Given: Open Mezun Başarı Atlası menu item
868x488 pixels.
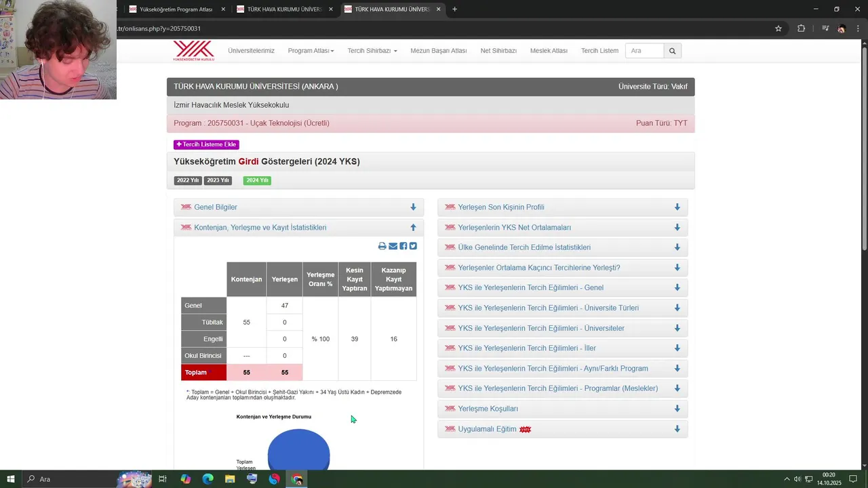Looking at the screenshot, I should tap(439, 51).
